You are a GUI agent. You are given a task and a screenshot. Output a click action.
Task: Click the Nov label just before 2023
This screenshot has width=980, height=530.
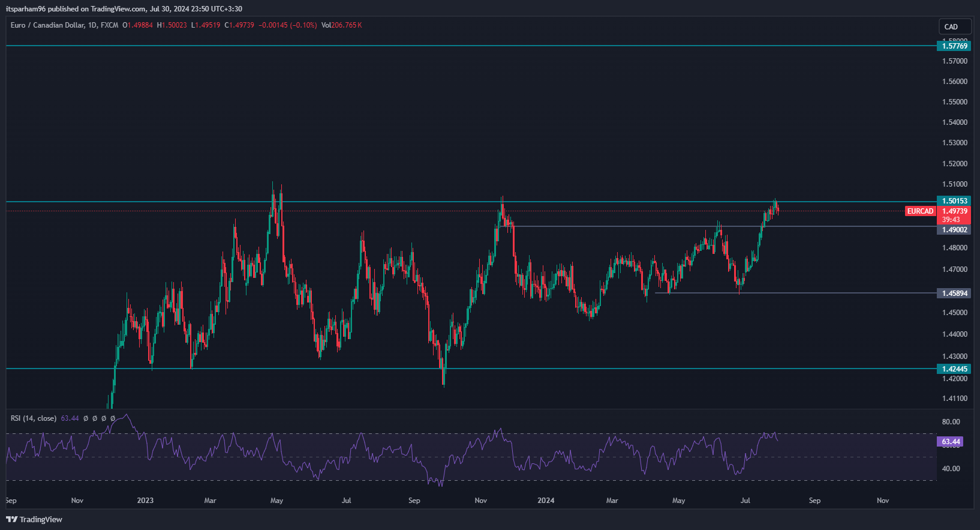(77, 501)
